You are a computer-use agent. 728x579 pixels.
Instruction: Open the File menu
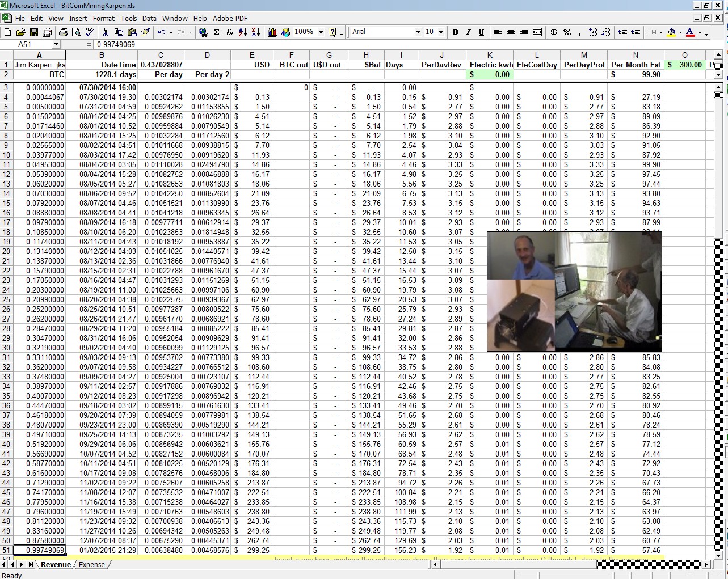[x=20, y=18]
